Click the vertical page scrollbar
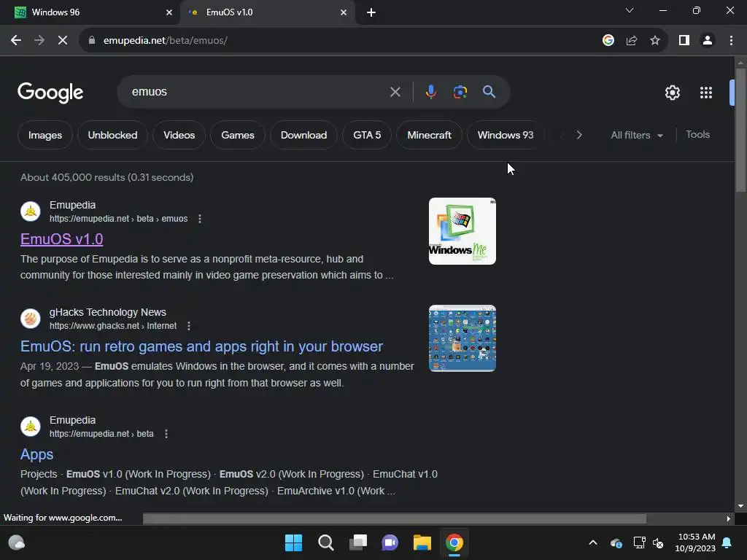The height and width of the screenshot is (560, 747). coord(740,130)
